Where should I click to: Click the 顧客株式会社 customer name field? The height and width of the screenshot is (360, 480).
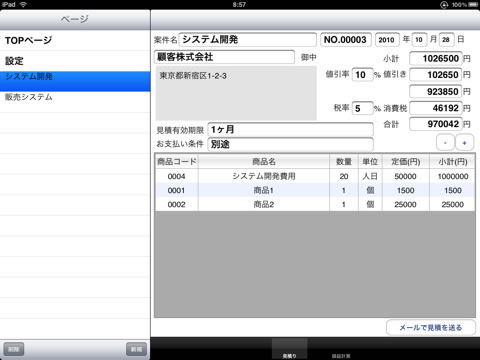point(224,57)
